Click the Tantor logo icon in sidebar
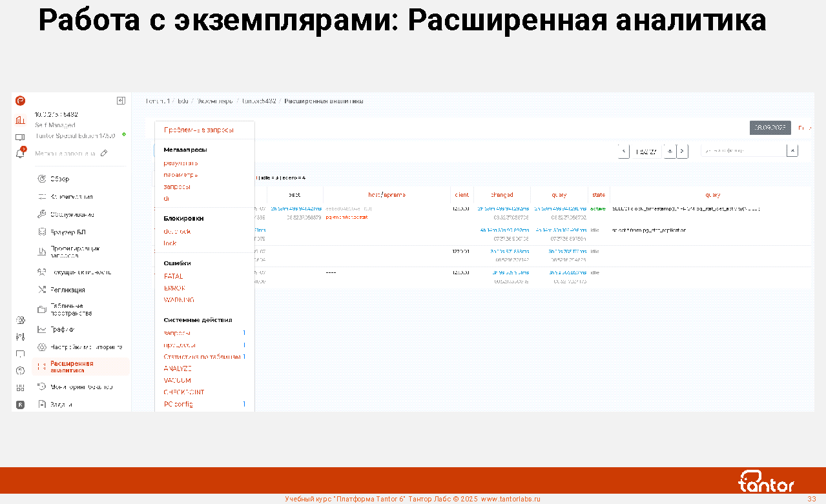The height and width of the screenshot is (504, 826). click(x=21, y=101)
